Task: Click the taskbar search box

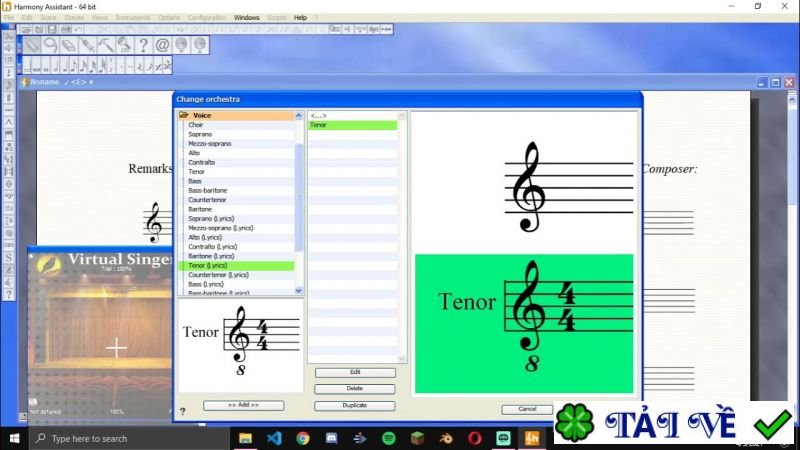Action: click(129, 439)
